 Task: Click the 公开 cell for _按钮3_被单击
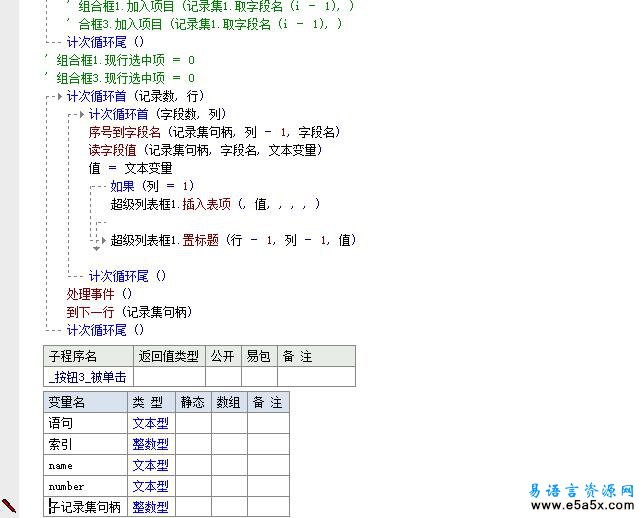(222, 377)
